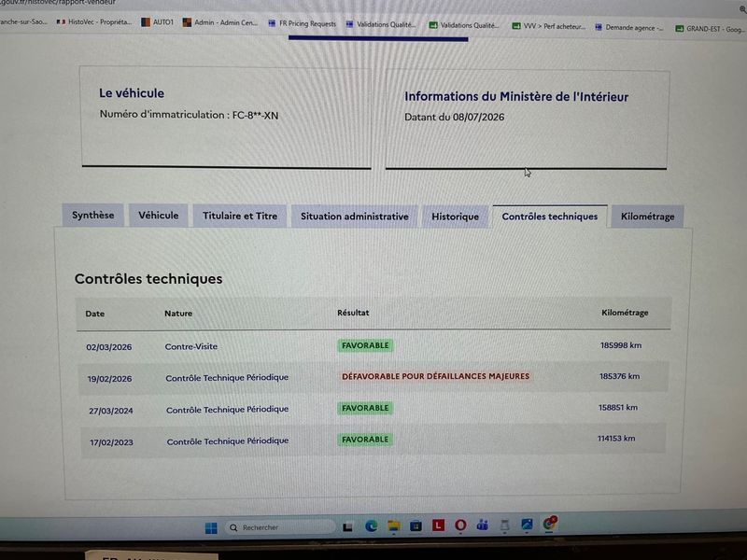Click the DÉFAVORABLE POUR DÉFAILLANCES MAJEURES badge
Viewport: 747px width, 560px height.
[x=435, y=376]
